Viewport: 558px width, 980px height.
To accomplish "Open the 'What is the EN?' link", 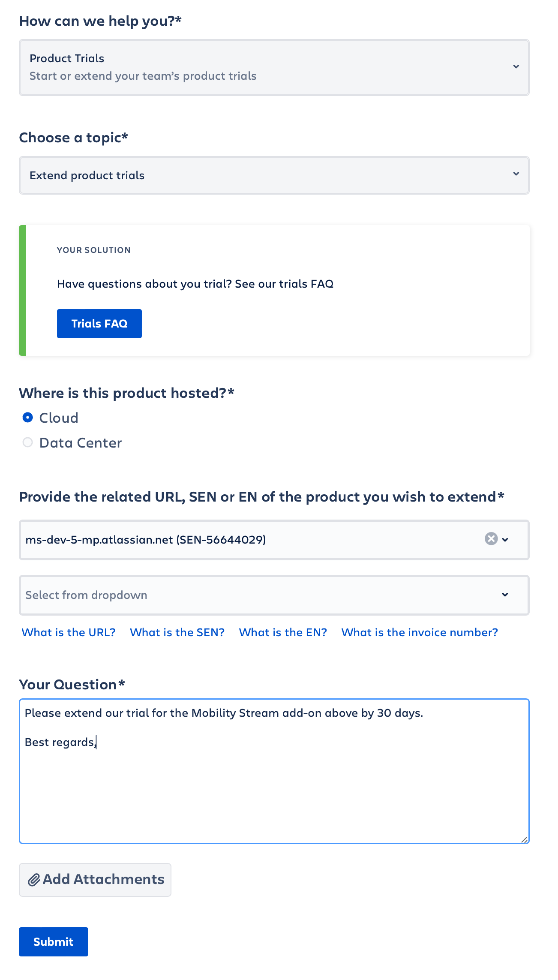I will (283, 632).
